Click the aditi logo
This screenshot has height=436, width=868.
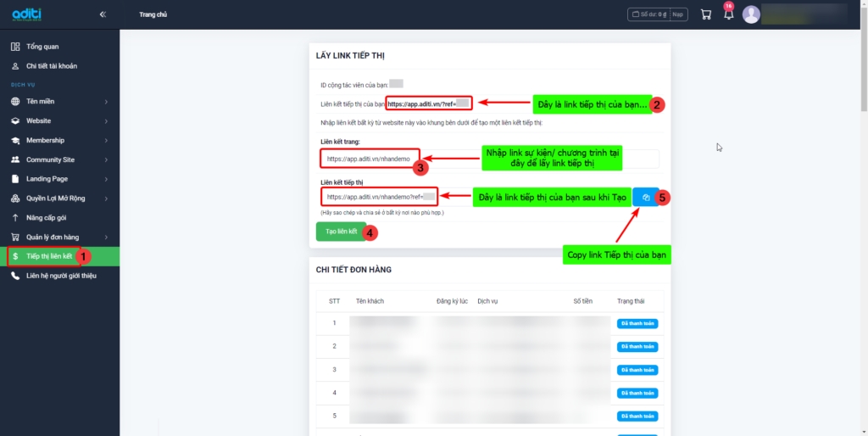[27, 14]
